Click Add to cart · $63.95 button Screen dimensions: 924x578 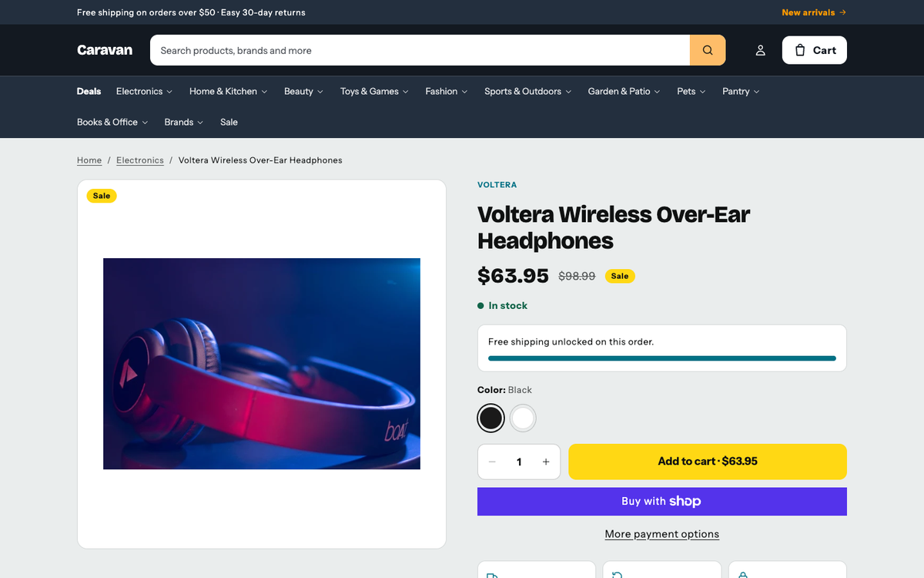coord(708,462)
